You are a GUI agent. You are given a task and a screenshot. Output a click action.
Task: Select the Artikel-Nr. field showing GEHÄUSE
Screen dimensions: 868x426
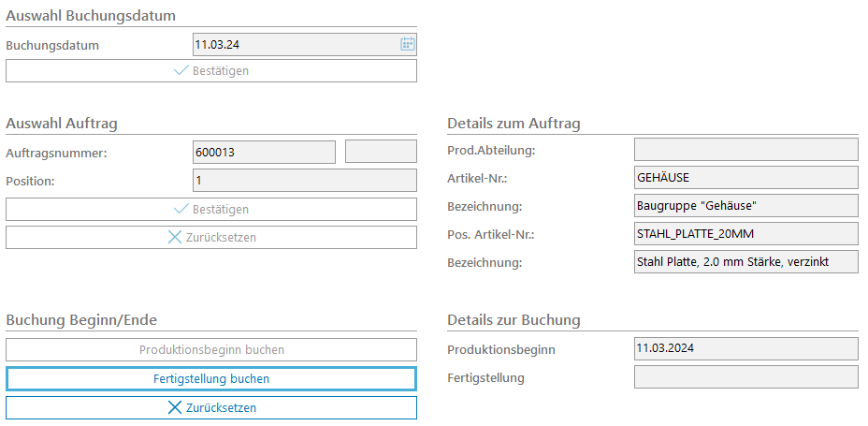(745, 178)
